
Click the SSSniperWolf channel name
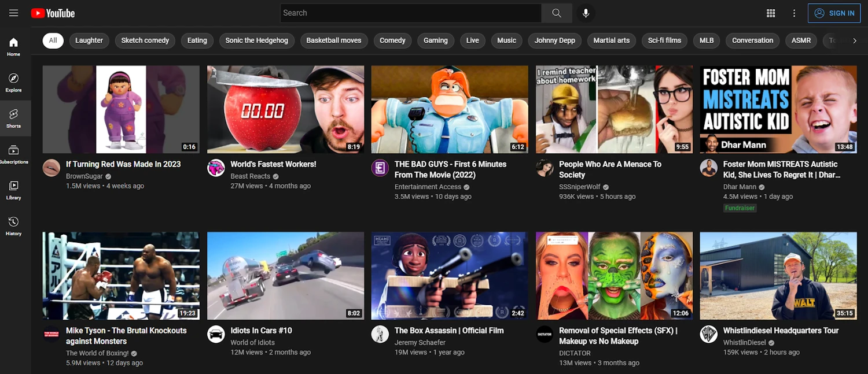tap(580, 187)
